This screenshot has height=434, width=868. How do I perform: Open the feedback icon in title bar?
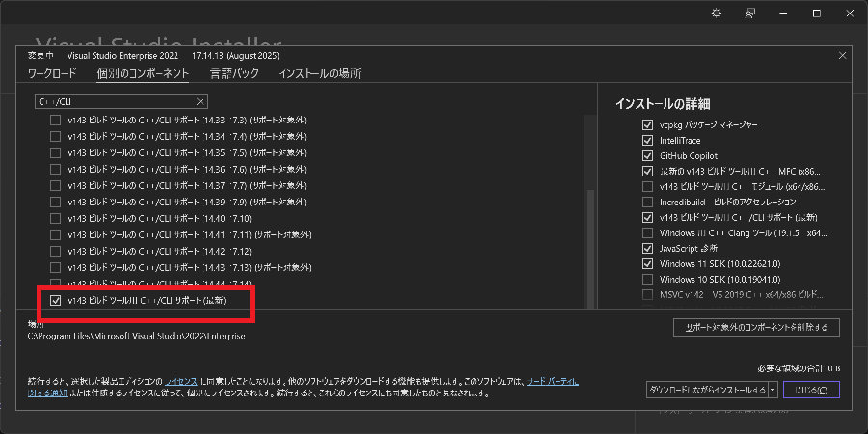(750, 14)
